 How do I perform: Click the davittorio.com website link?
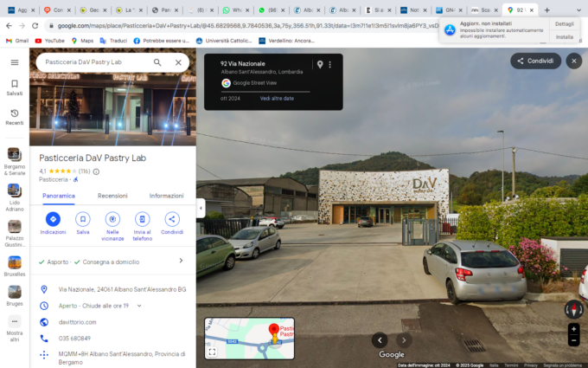pyautogui.click(x=76, y=322)
